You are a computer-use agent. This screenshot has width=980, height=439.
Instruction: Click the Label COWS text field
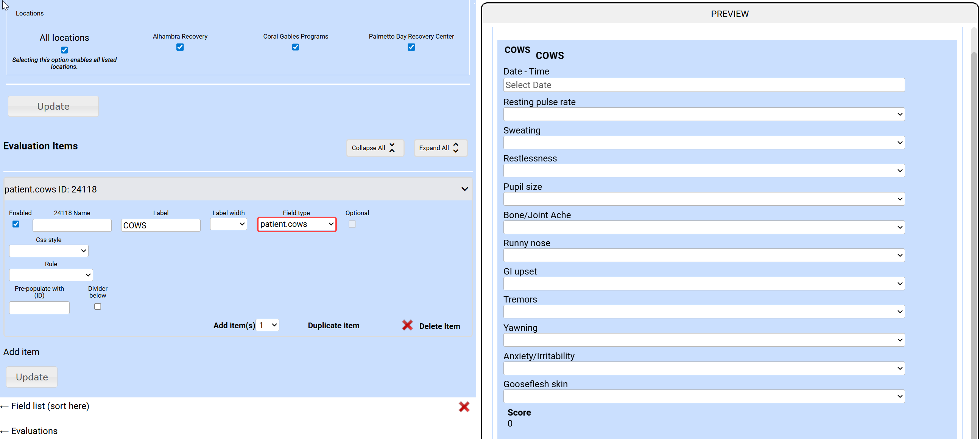point(160,225)
